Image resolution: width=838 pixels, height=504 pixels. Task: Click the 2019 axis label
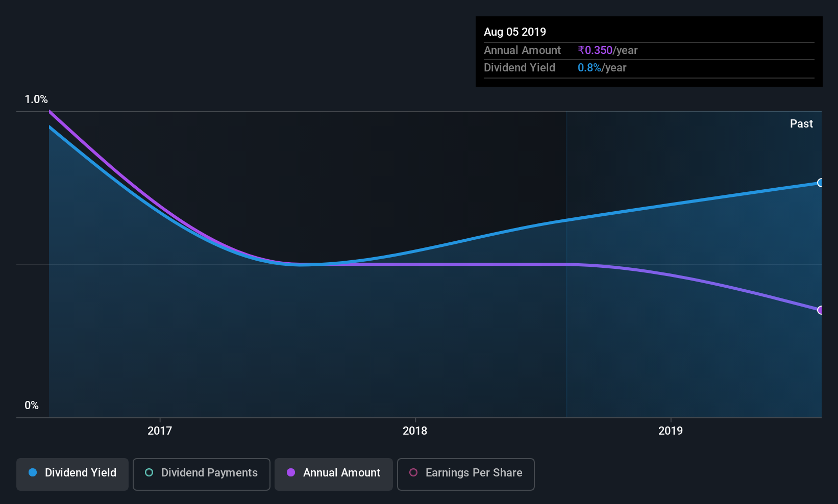[671, 431]
